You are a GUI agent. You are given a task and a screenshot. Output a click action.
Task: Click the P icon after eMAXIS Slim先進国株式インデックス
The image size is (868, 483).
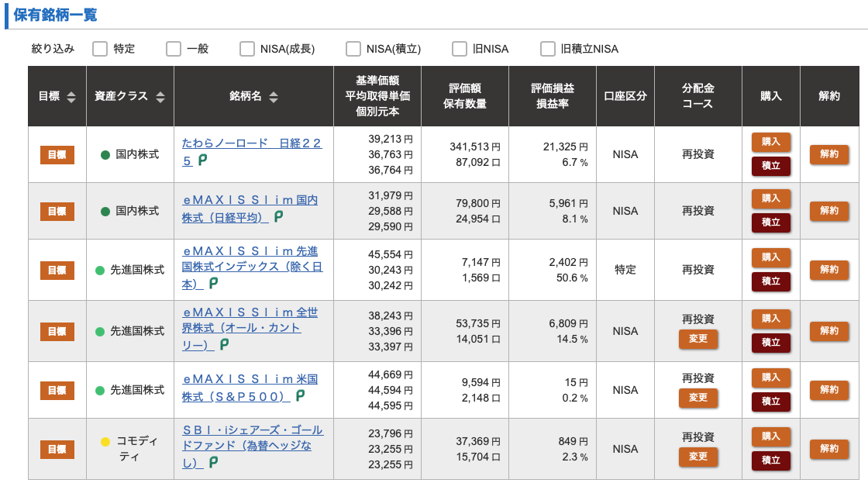click(x=213, y=283)
